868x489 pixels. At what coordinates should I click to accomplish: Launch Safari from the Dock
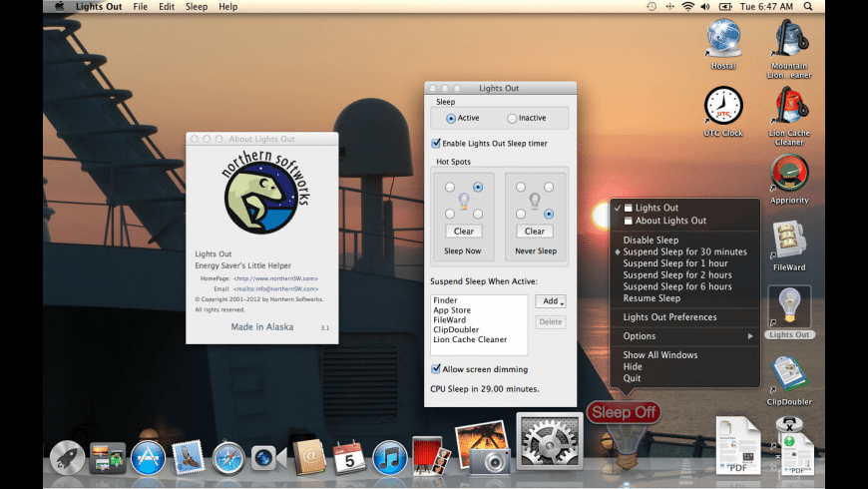tap(228, 458)
